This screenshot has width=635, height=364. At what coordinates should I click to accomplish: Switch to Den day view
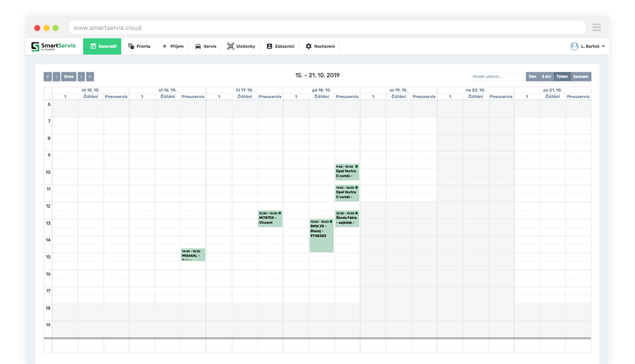click(532, 76)
